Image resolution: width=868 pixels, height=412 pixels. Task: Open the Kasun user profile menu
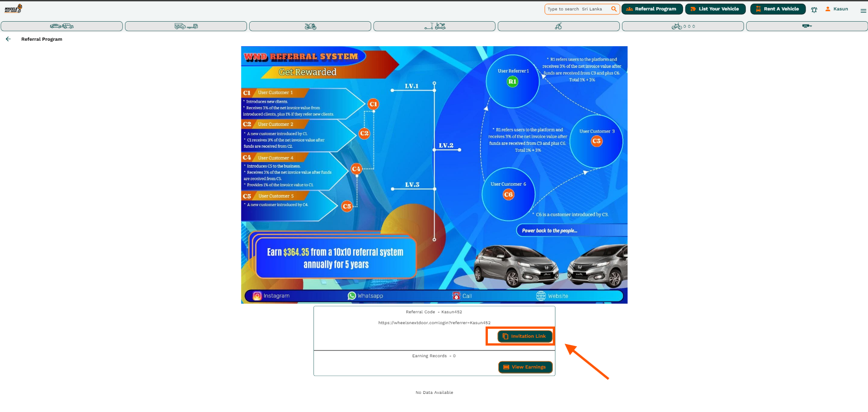tap(837, 9)
